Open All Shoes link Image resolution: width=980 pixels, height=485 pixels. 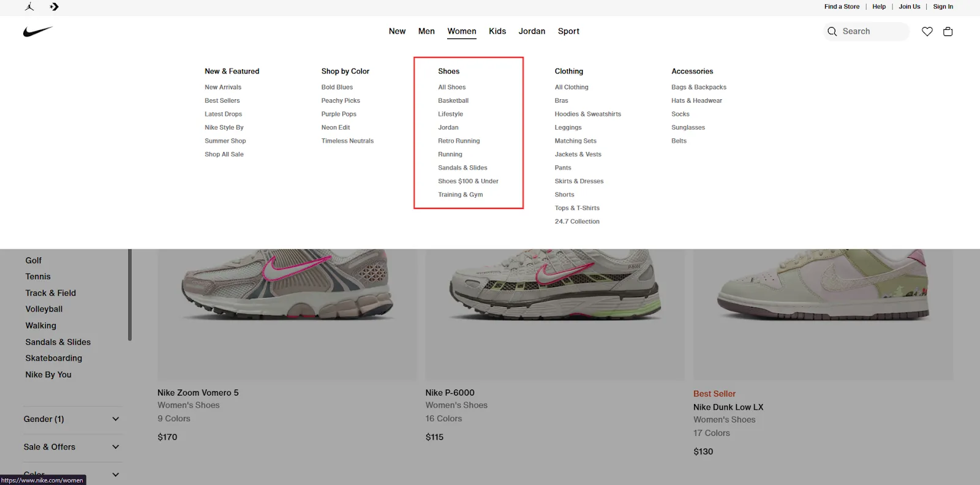click(452, 87)
